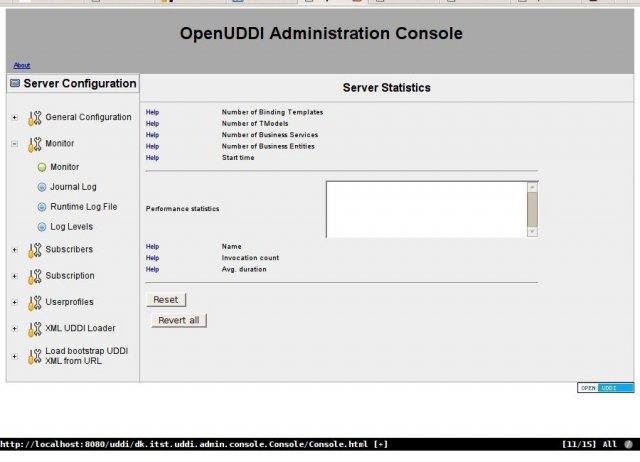The width and height of the screenshot is (640, 462).
Task: Open the Monitor sub-item page
Action: pyautogui.click(x=64, y=167)
